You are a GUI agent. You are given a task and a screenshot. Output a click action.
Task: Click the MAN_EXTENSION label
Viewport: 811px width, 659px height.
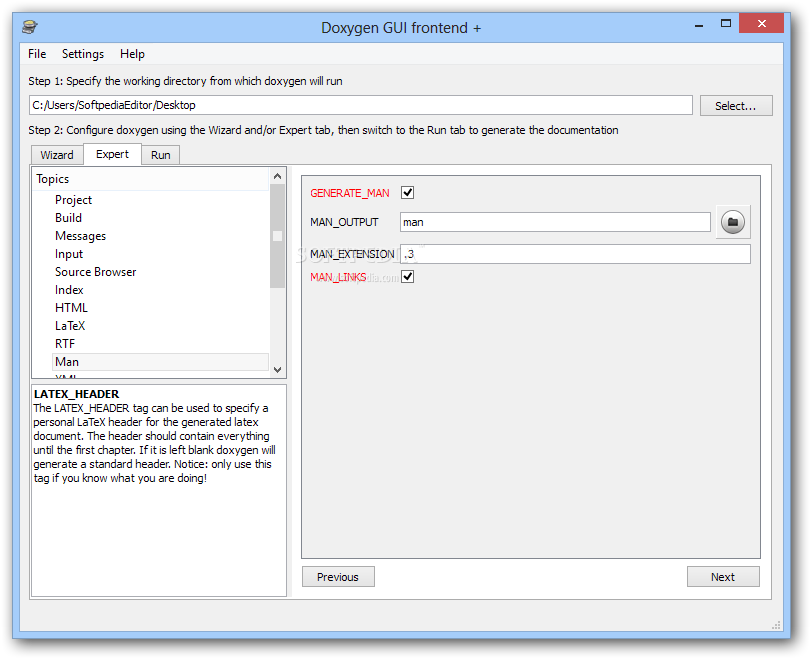tap(352, 254)
